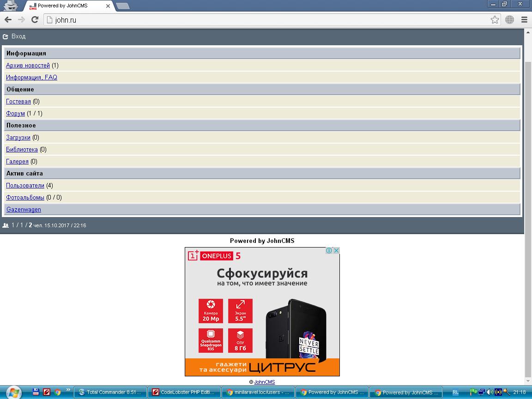Image resolution: width=532 pixels, height=399 pixels.
Task: Open the Gazenwagen link
Action: point(24,209)
